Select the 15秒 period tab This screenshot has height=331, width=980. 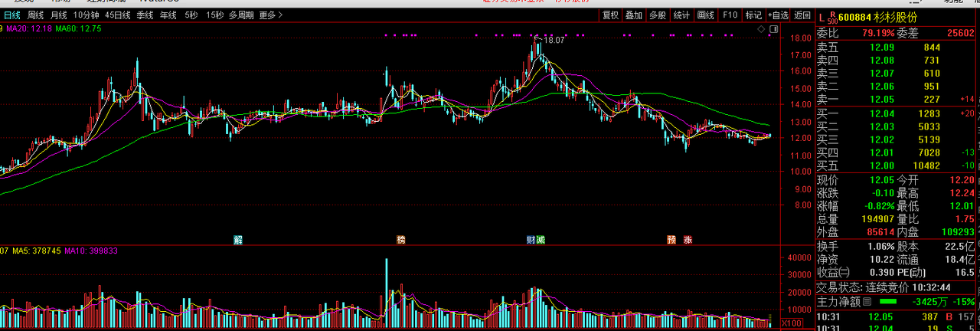pos(215,15)
